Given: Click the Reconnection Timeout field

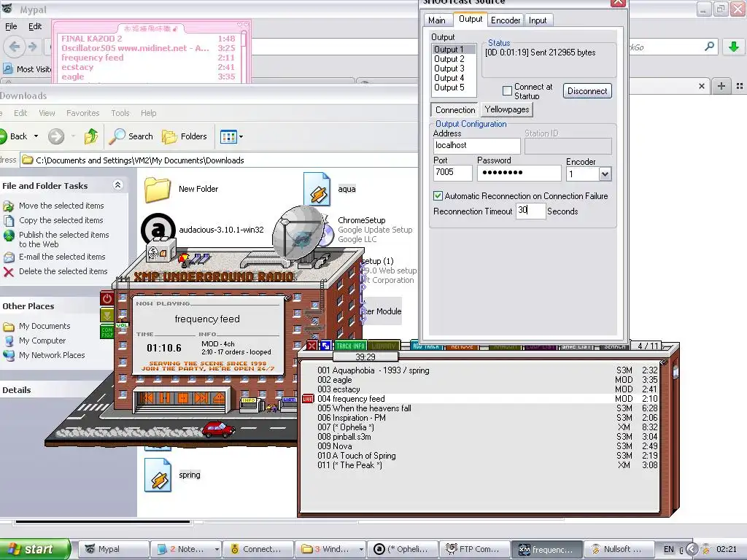Looking at the screenshot, I should (x=531, y=211).
